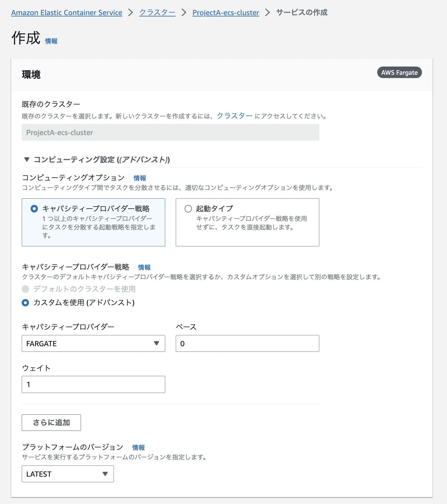Viewport: 447px width, 504px height.
Task: Choose カスタムを使用 (アドバンスト) radio
Action: point(25,303)
